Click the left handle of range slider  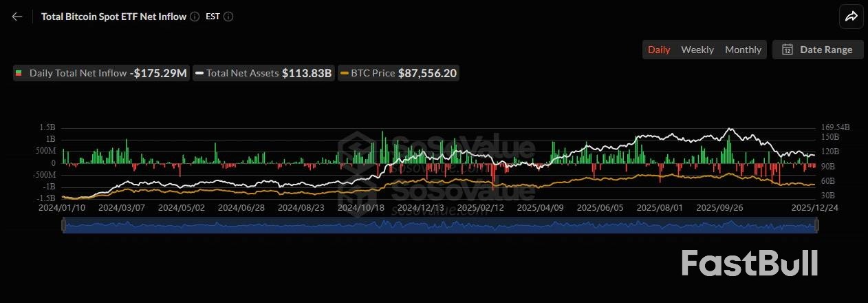pos(63,225)
